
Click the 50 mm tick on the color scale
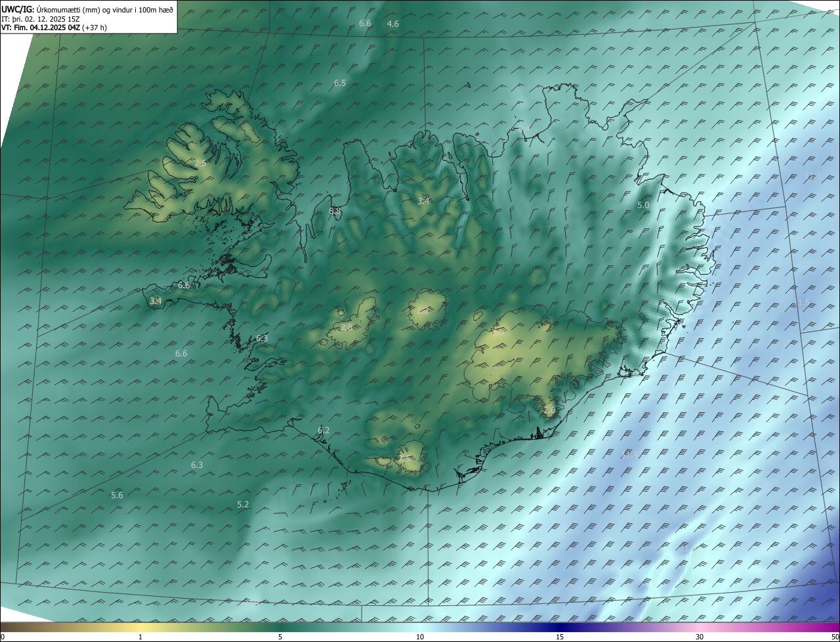point(835,637)
